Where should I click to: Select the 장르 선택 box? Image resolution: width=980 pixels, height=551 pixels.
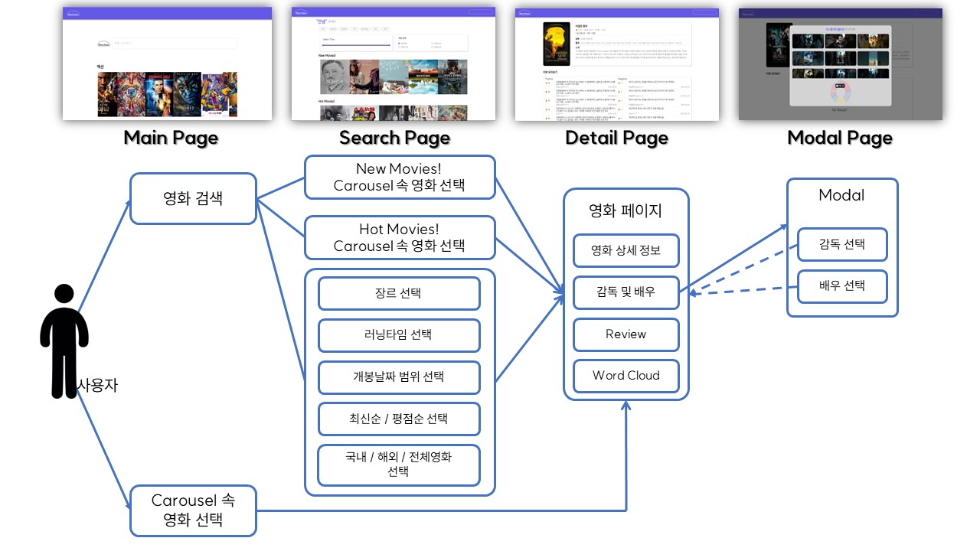[399, 293]
